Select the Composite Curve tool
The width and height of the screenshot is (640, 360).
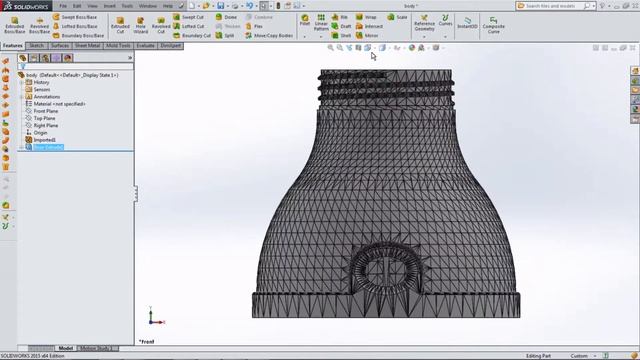[493, 25]
